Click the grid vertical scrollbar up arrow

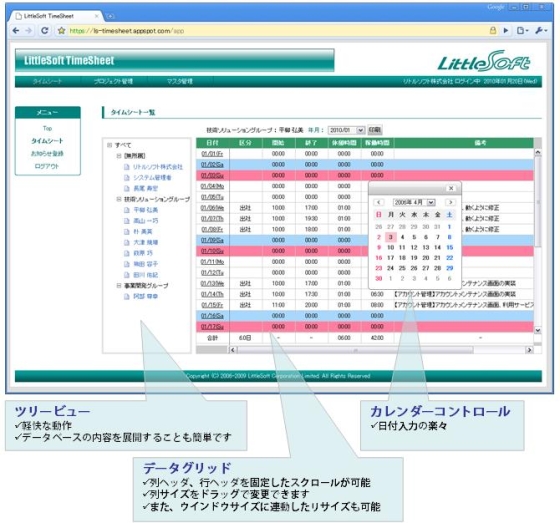[538, 153]
